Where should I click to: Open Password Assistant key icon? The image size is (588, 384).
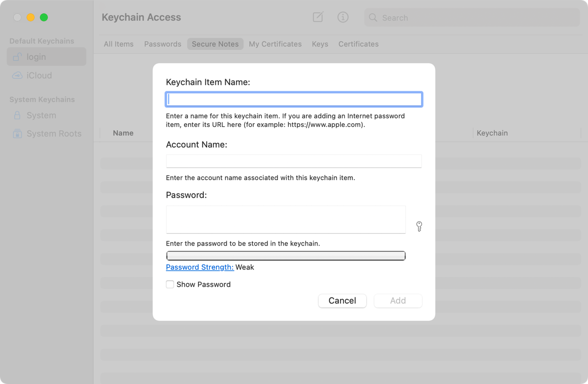coord(419,226)
